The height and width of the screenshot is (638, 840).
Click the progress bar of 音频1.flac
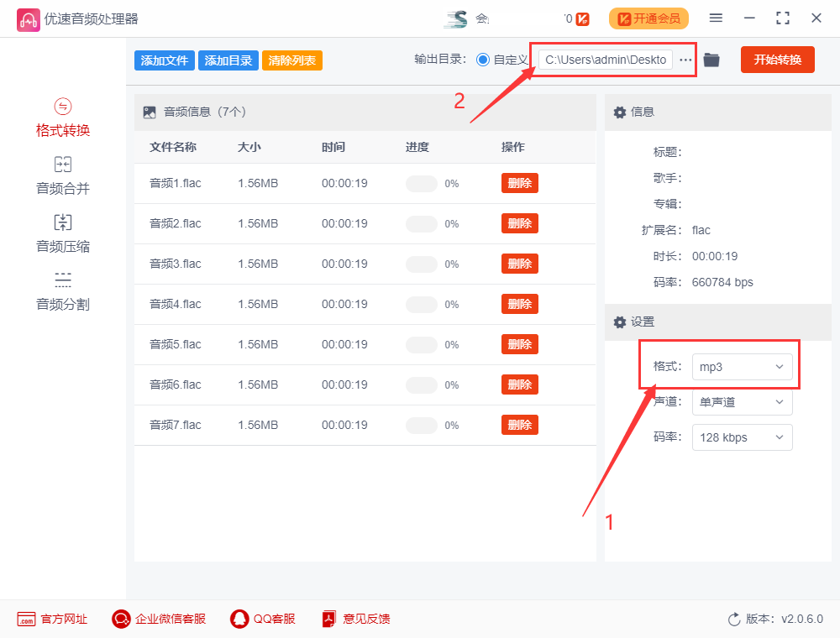point(422,183)
